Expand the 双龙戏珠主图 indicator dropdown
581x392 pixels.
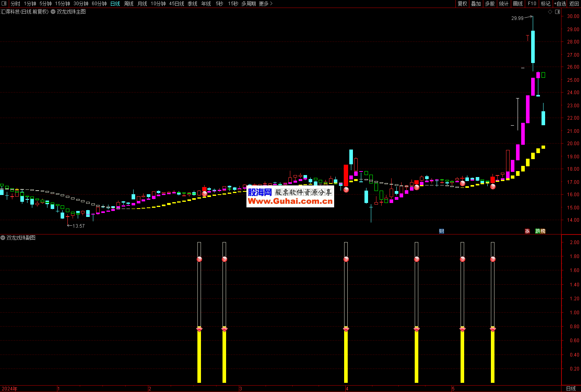coord(53,12)
